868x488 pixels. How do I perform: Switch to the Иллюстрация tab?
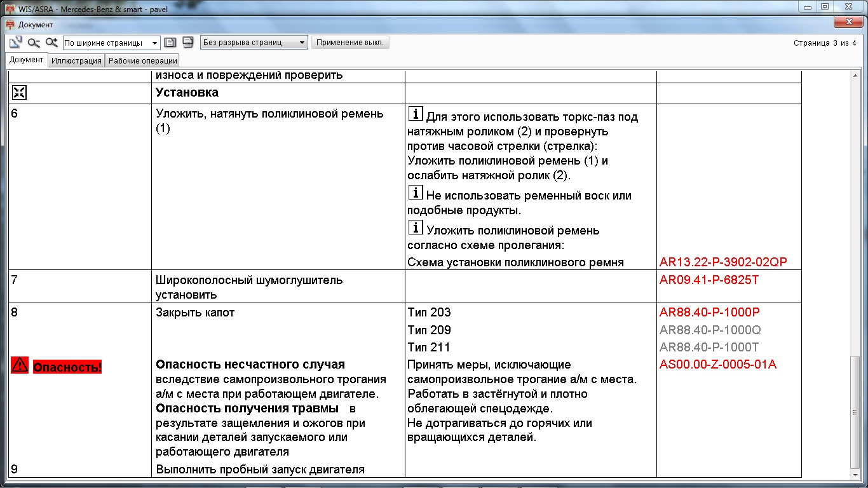tap(76, 61)
